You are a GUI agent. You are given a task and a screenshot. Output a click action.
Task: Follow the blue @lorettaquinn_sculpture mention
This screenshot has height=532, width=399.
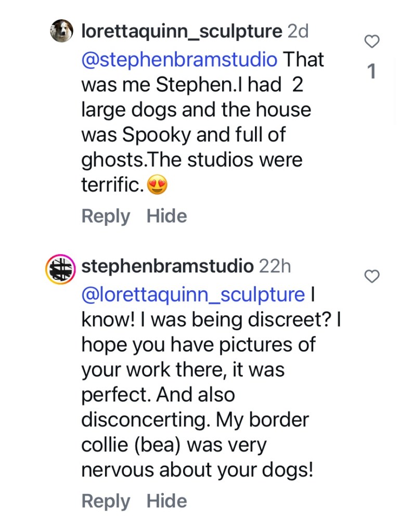click(193, 294)
